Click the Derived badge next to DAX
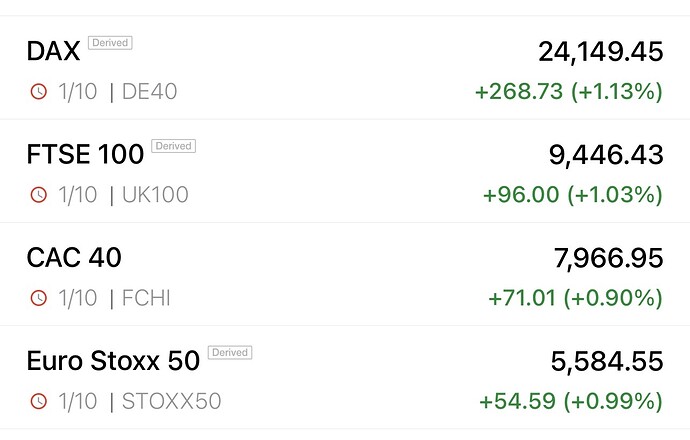The height and width of the screenshot is (440, 690). tap(110, 43)
